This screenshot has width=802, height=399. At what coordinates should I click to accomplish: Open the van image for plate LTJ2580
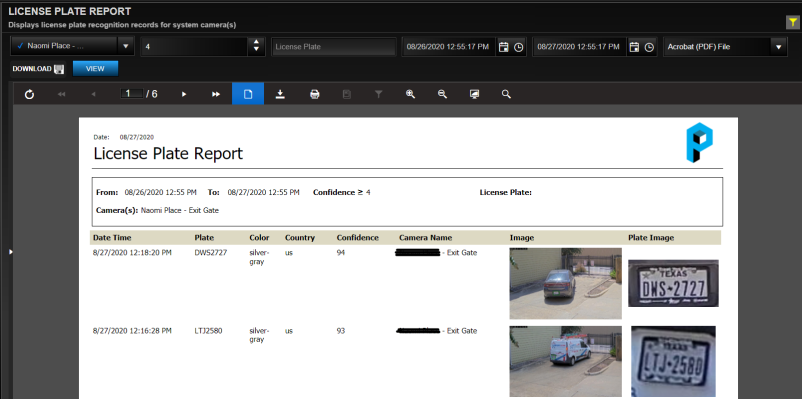565,361
